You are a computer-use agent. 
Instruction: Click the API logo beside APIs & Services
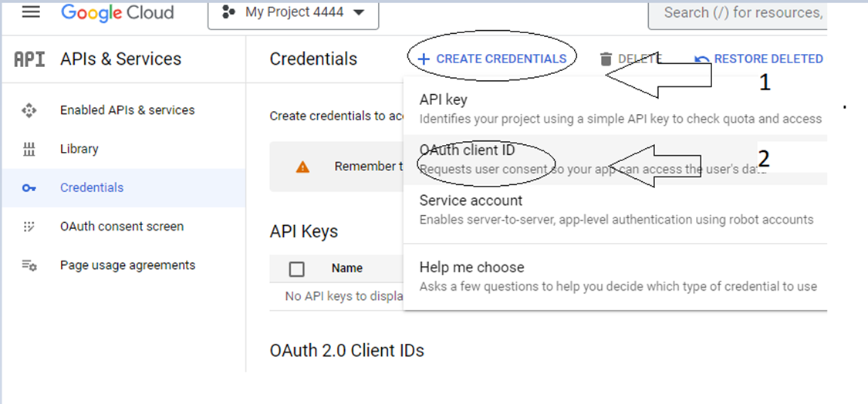[29, 59]
